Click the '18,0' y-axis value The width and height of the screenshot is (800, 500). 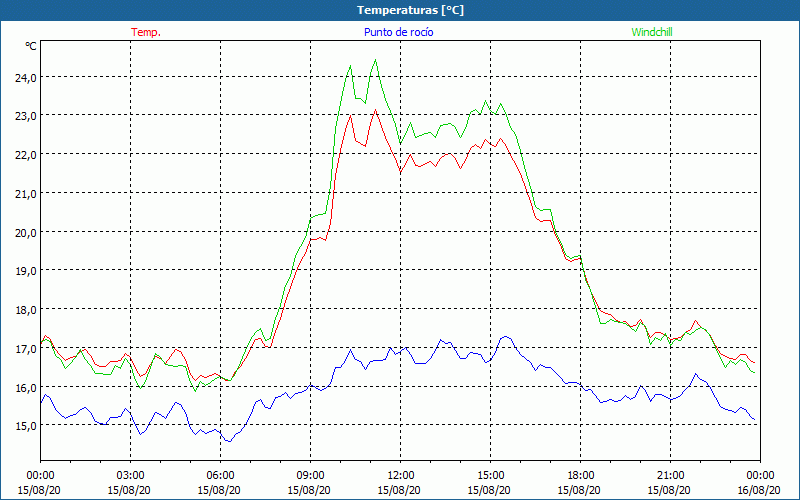point(27,310)
